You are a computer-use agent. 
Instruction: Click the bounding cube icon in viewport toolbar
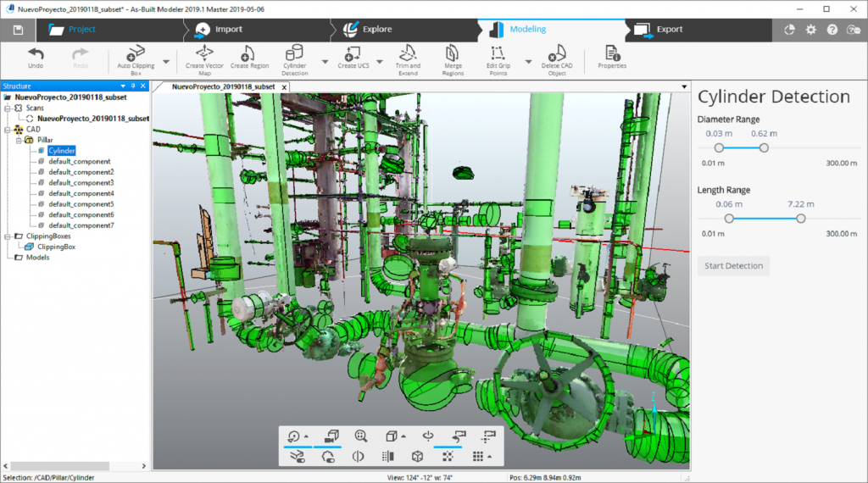tap(417, 457)
